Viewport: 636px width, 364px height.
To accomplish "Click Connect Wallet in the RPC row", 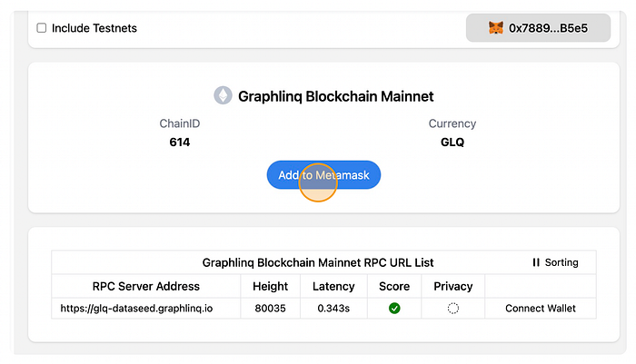I will point(541,309).
